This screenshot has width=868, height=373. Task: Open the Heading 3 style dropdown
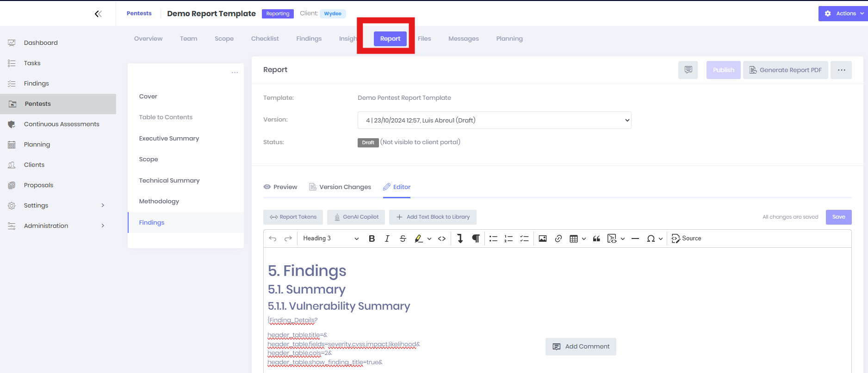[331, 238]
